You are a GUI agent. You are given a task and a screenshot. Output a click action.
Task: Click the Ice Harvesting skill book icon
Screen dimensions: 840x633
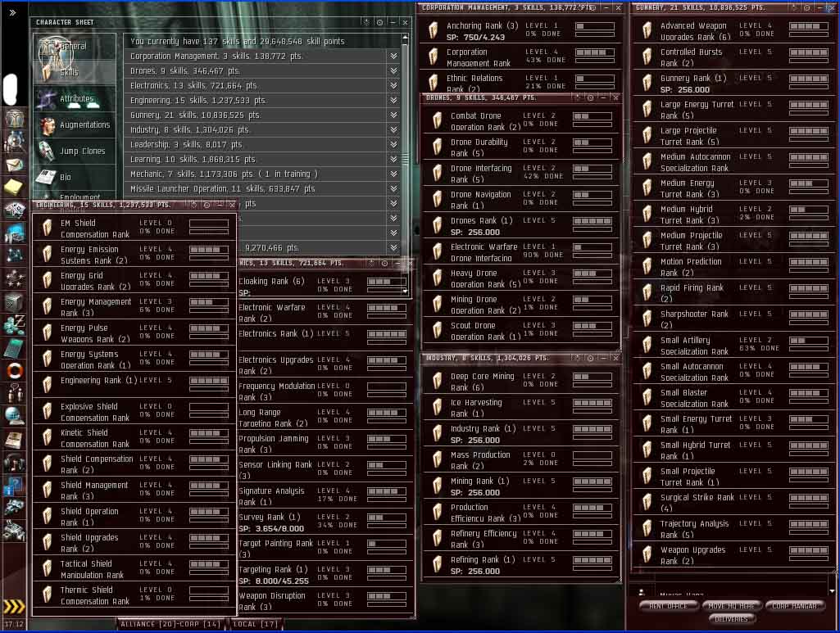coord(438,407)
